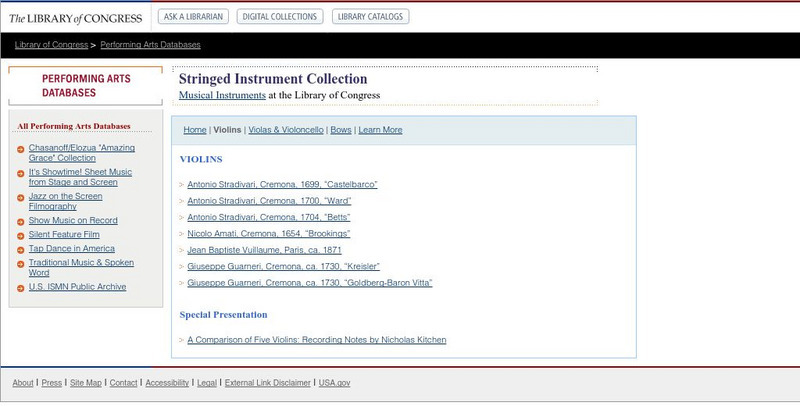Open Traditional Music & Spoken Word link

click(x=81, y=267)
